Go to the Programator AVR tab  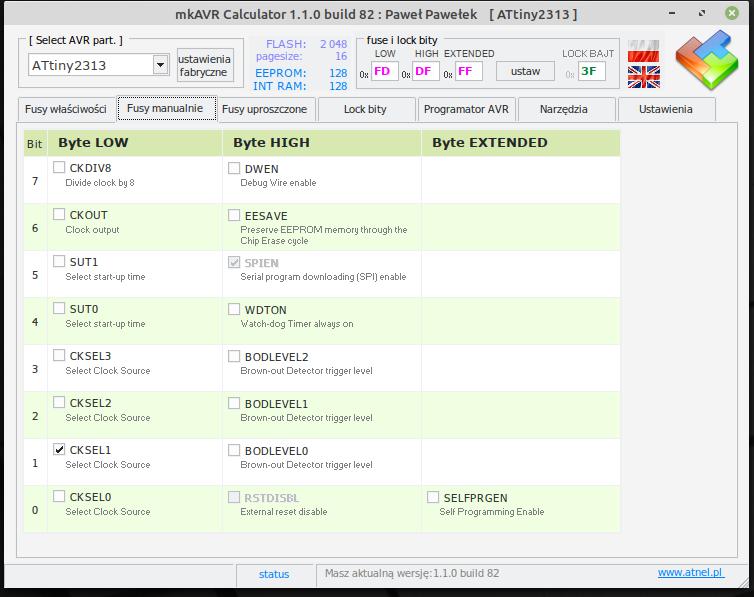465,109
